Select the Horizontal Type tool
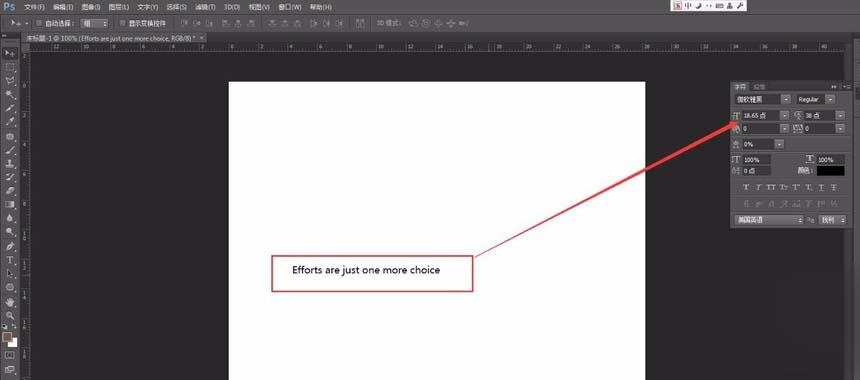The width and height of the screenshot is (860, 380). (10, 259)
